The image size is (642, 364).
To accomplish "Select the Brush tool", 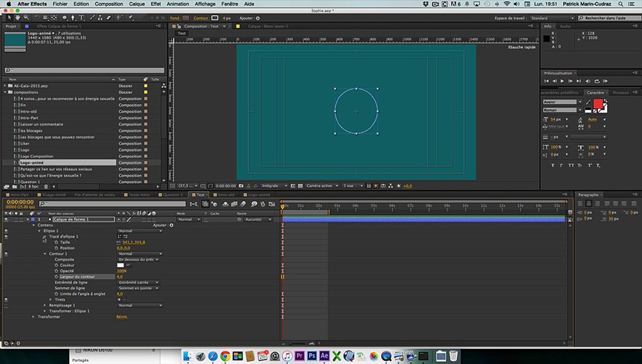I will tap(92, 18).
